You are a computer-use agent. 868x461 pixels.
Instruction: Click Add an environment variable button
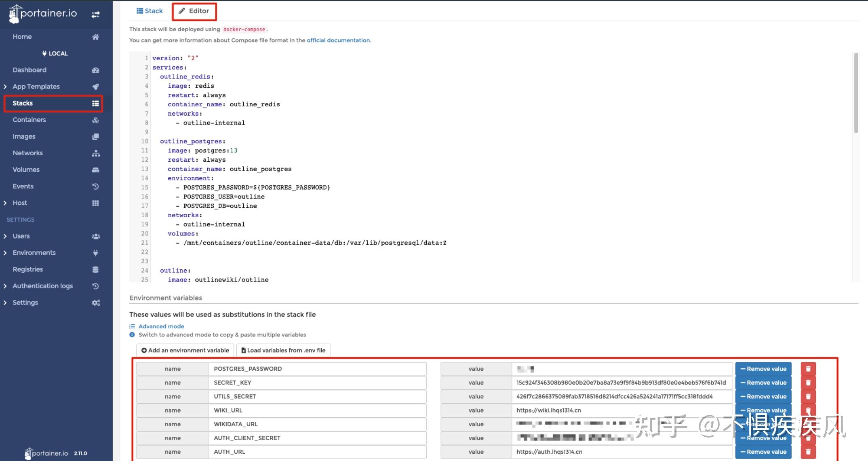[185, 350]
